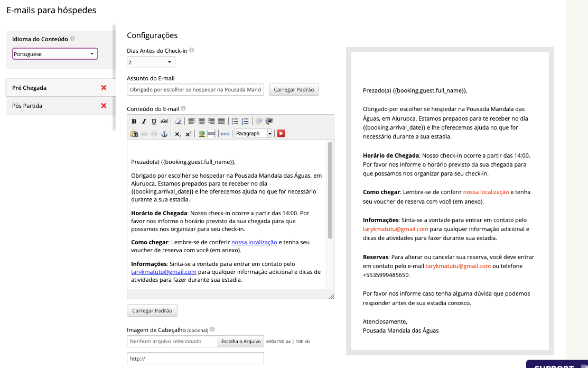Viewport: 588px width, 368px height.
Task: Insert an anchor in the email
Action: (x=164, y=134)
